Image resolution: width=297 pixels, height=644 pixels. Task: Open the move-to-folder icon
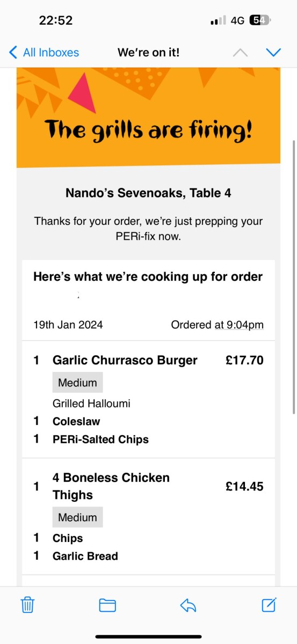tap(107, 605)
